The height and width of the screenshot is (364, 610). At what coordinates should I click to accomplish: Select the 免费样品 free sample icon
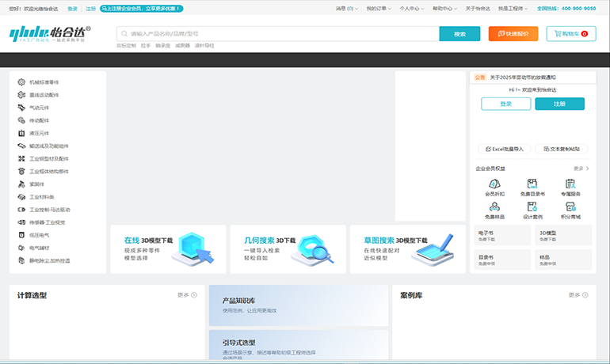[494, 207]
